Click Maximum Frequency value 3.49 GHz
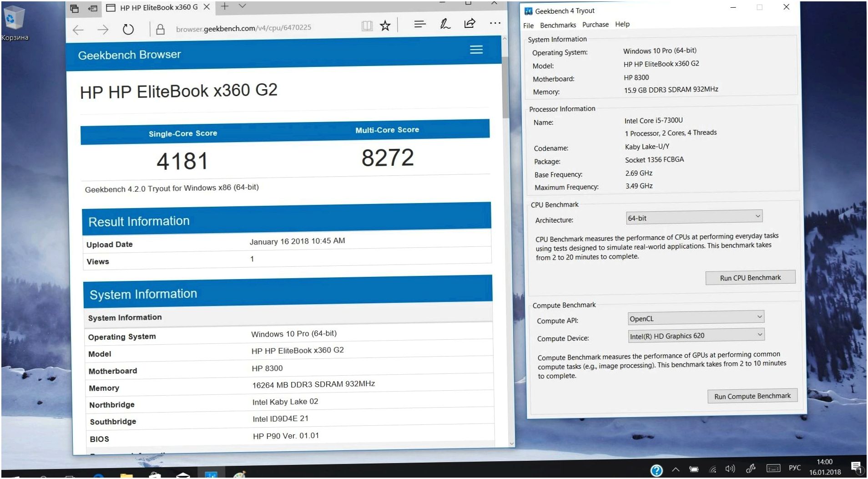 coord(639,186)
